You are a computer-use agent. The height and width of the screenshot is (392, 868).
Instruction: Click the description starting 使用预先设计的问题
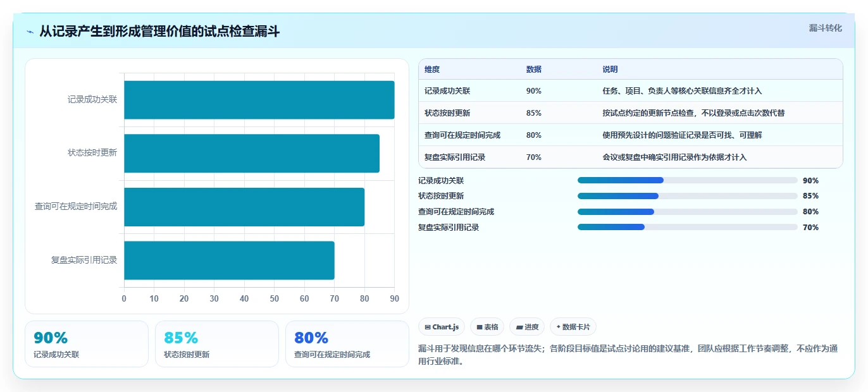tap(682, 135)
